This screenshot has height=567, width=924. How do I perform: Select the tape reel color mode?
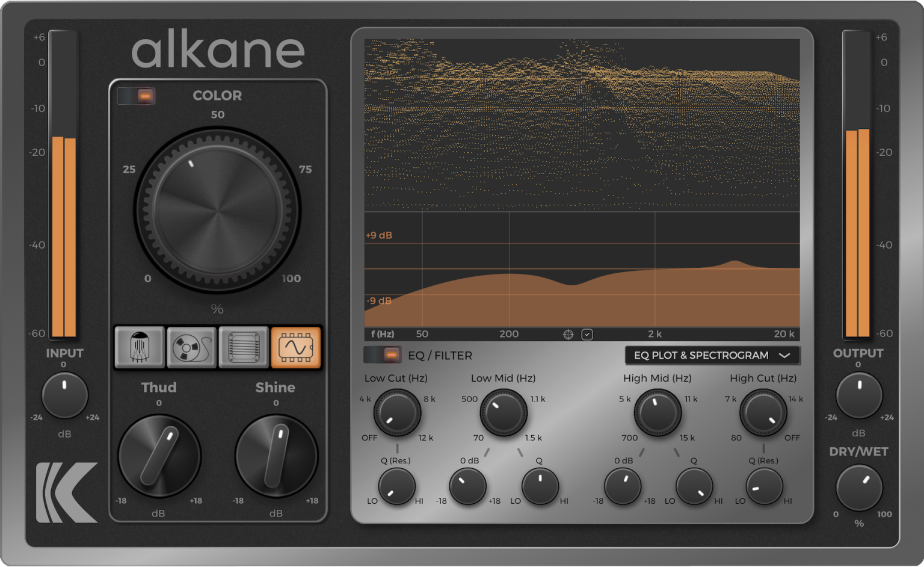pyautogui.click(x=191, y=347)
